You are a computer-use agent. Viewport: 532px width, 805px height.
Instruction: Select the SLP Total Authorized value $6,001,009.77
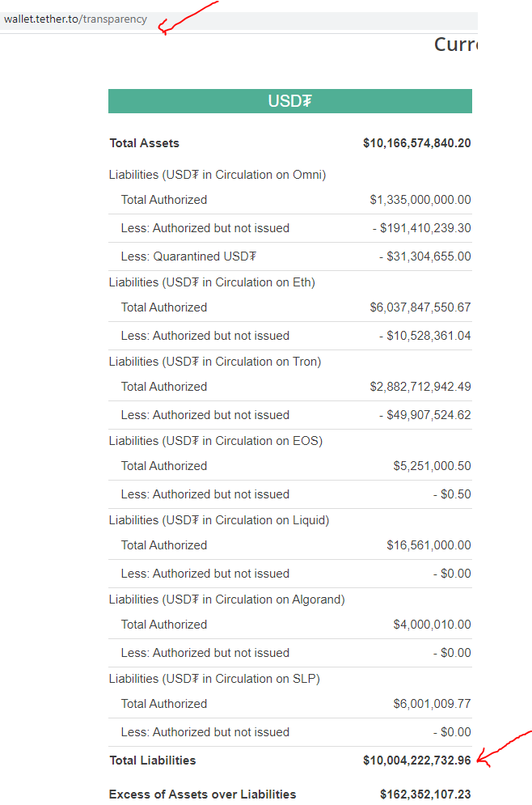pos(432,704)
